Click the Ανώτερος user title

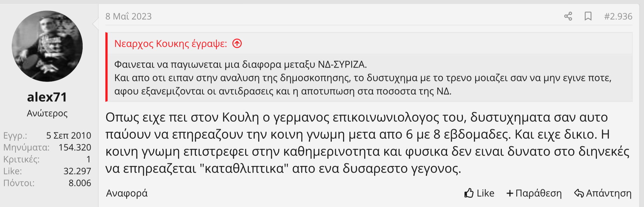pyautogui.click(x=47, y=113)
